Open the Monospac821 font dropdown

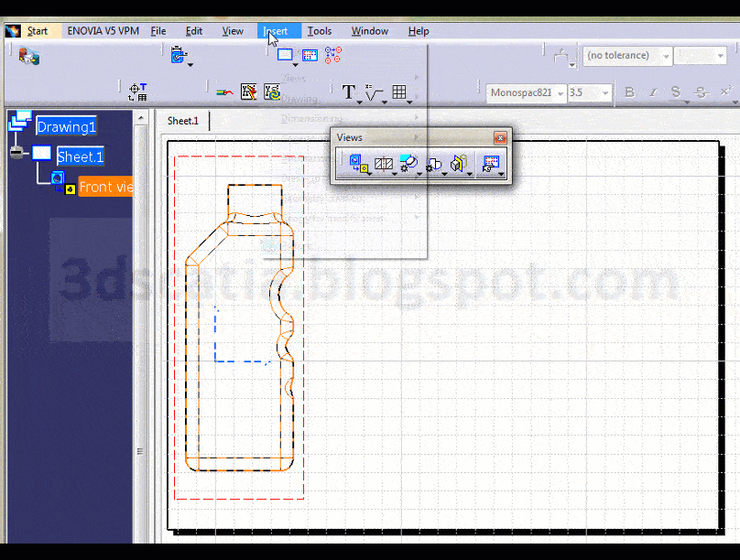[x=560, y=92]
